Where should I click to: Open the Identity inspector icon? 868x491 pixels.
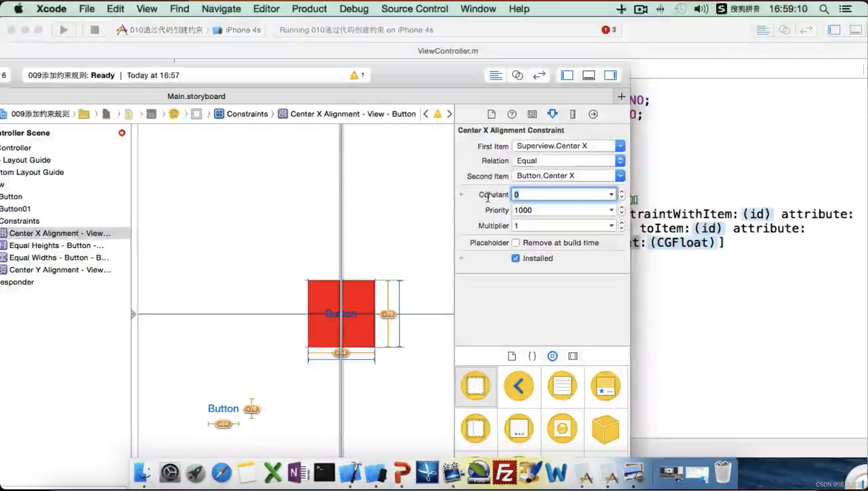click(x=532, y=114)
